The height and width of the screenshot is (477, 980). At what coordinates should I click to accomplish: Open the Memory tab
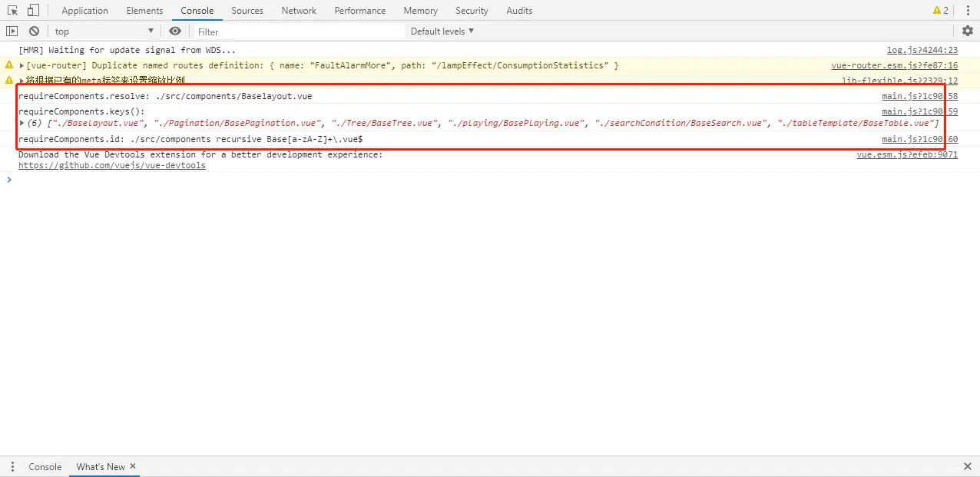tap(421, 11)
